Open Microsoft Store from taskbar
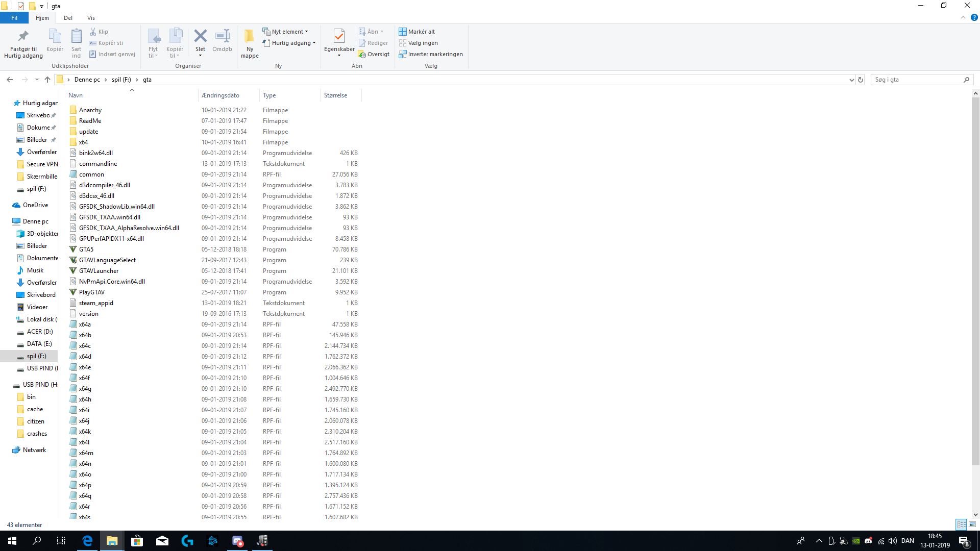Screen dimensions: 980x551 coord(137,541)
